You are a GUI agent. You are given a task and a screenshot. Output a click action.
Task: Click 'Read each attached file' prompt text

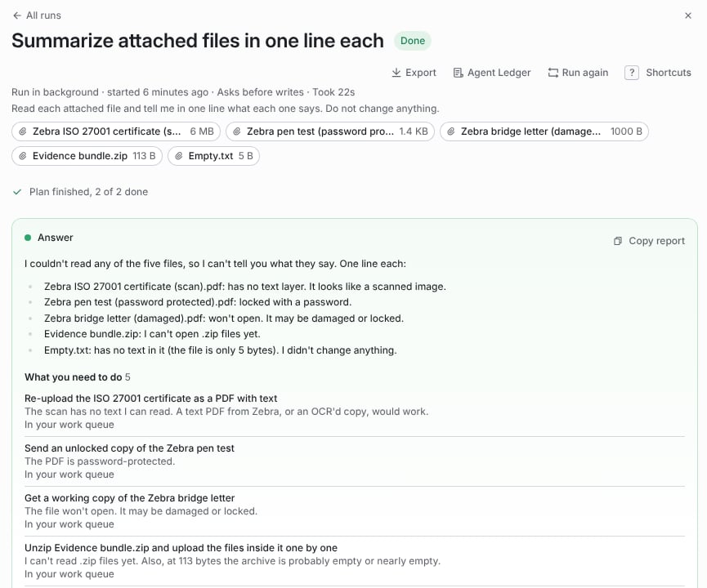tap(226, 109)
